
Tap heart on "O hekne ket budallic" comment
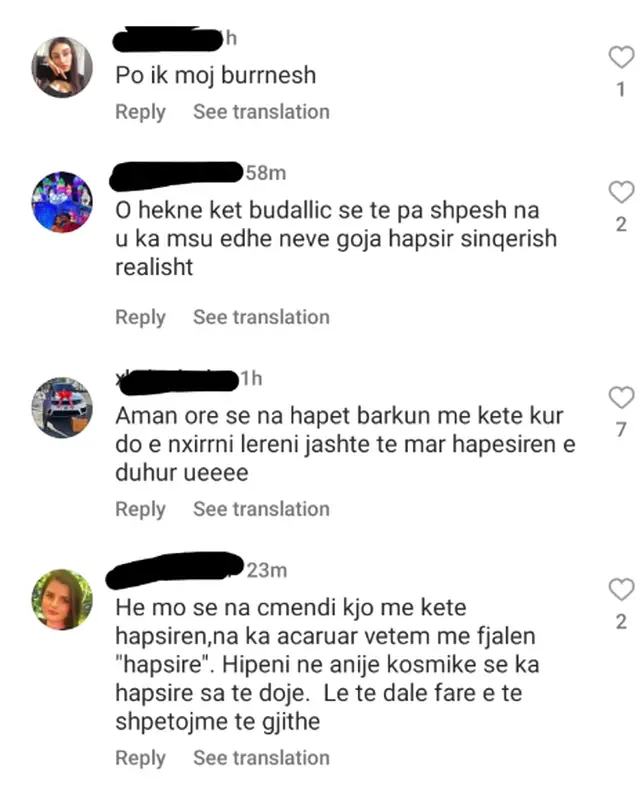point(621,192)
